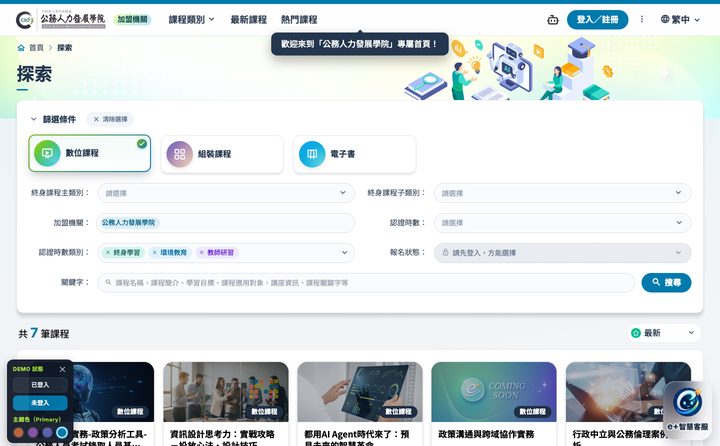The image size is (720, 446).
Task: Click the 公務人力發展學院 logo
Action: coord(61,19)
